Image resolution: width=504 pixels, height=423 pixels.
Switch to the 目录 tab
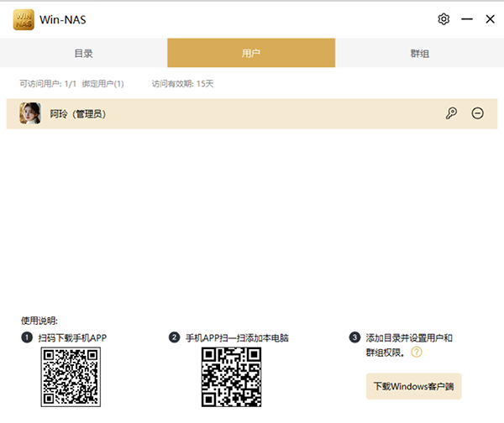[83, 53]
